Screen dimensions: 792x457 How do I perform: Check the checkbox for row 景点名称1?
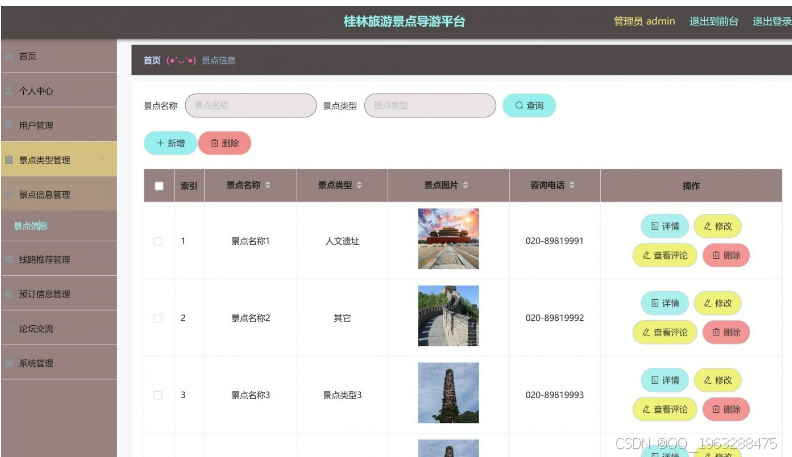click(x=158, y=241)
